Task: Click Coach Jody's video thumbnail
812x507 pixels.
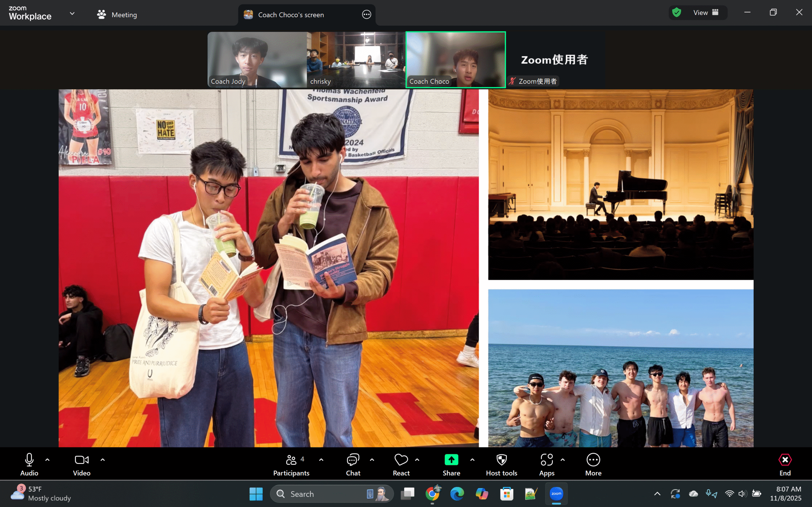Action: pyautogui.click(x=257, y=60)
